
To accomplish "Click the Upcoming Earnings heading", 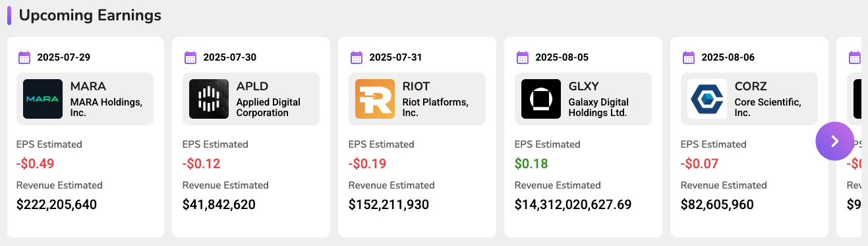I will coord(90,15).
